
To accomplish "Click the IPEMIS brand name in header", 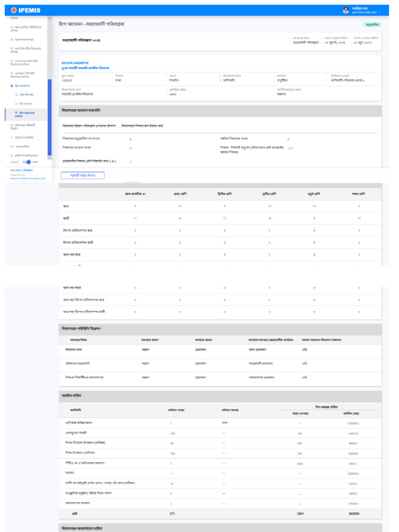I will [30, 10].
